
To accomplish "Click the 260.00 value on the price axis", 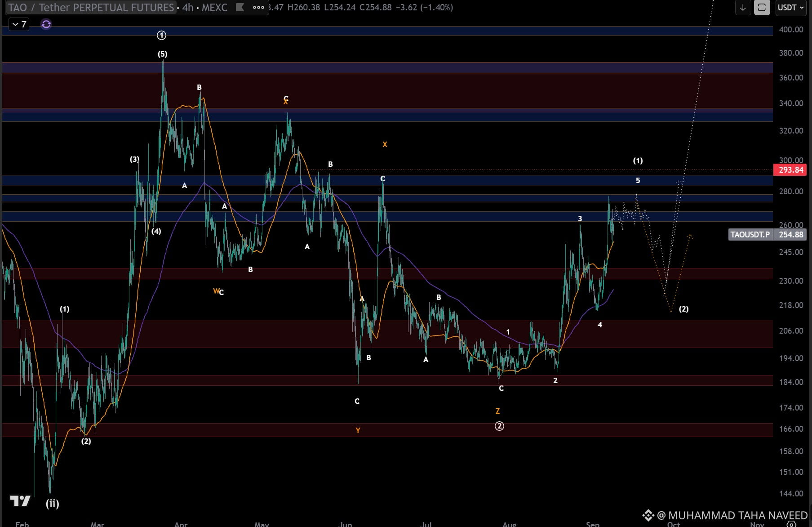I will 791,225.
